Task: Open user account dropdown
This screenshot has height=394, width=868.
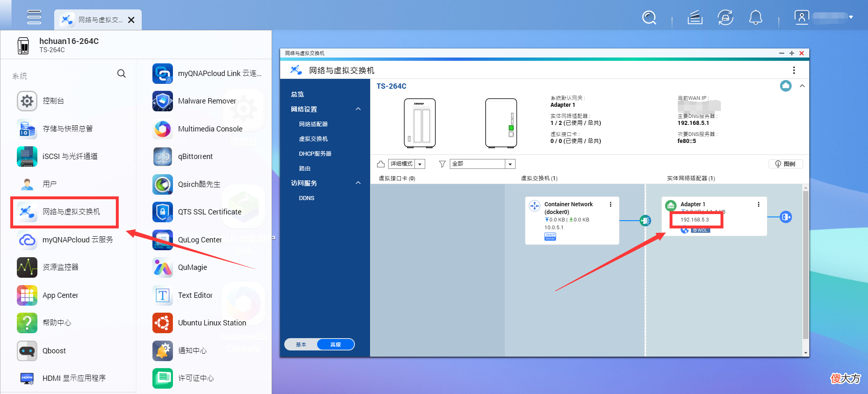Action: (824, 17)
